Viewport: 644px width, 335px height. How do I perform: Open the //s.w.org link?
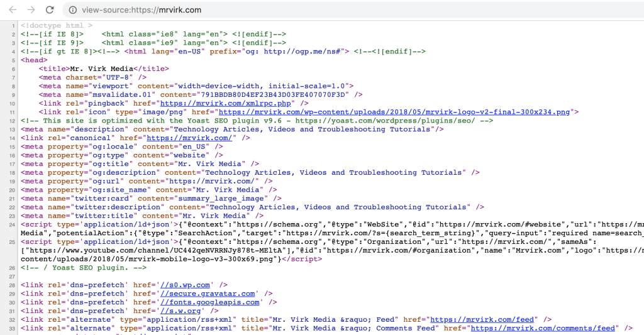pyautogui.click(x=180, y=310)
